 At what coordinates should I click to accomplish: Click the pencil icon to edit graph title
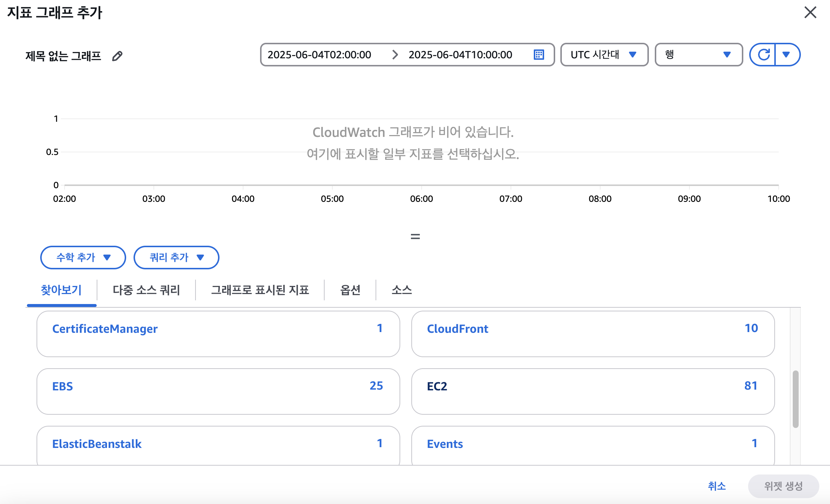117,56
